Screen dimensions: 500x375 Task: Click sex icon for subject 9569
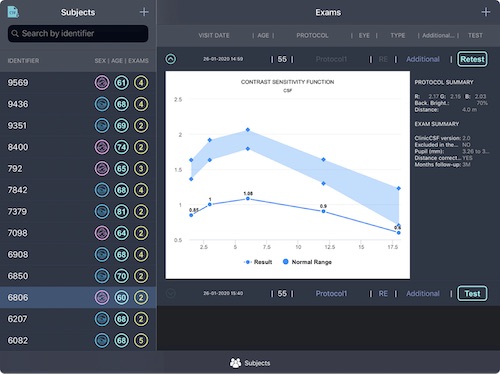102,83
